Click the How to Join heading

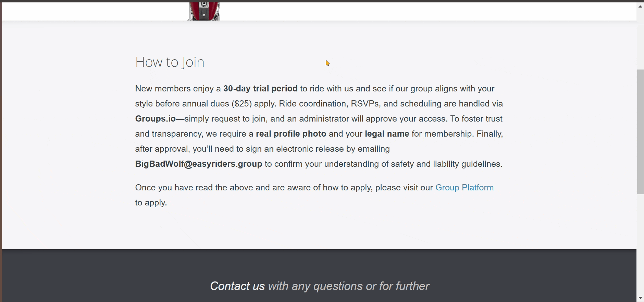[170, 62]
